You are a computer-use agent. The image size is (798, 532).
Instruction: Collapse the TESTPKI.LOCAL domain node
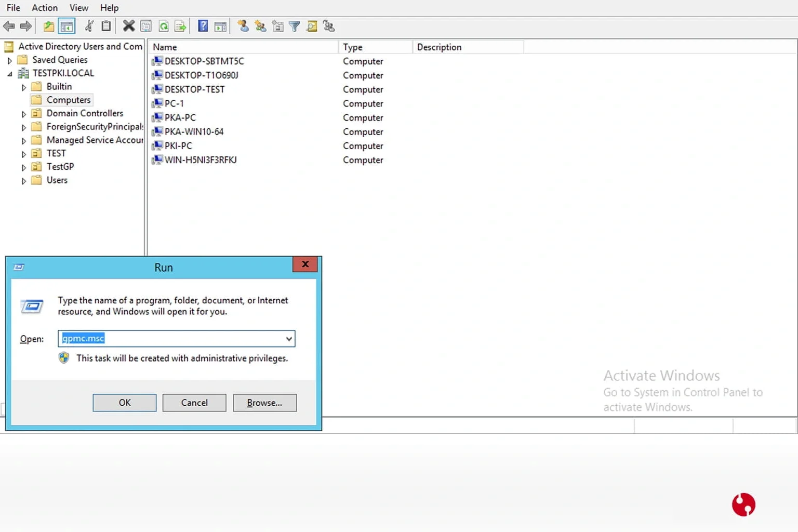(9, 74)
